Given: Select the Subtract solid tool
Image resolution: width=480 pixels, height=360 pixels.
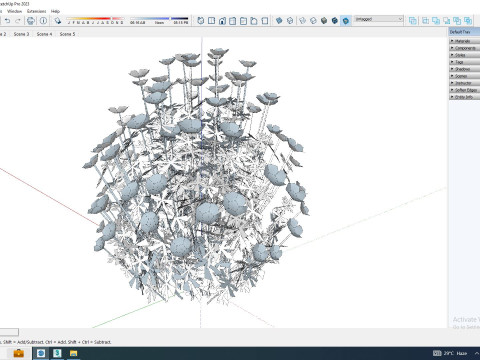Looking at the screenshot, I should pos(446,21).
